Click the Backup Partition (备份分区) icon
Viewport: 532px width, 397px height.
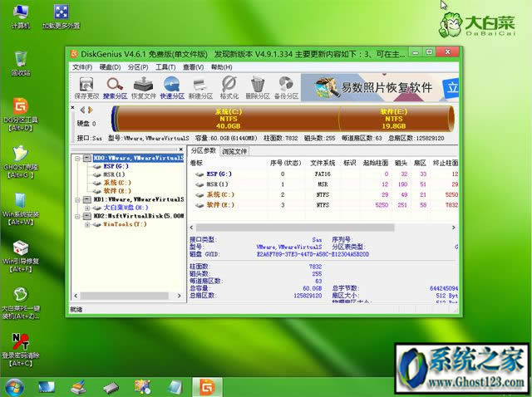(287, 87)
